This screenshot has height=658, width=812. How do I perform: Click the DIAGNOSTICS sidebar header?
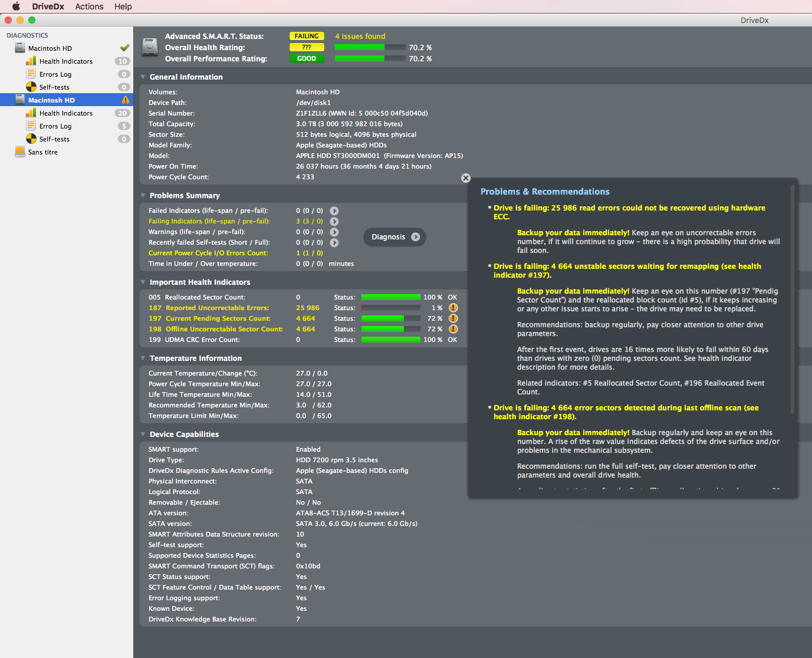(x=27, y=35)
